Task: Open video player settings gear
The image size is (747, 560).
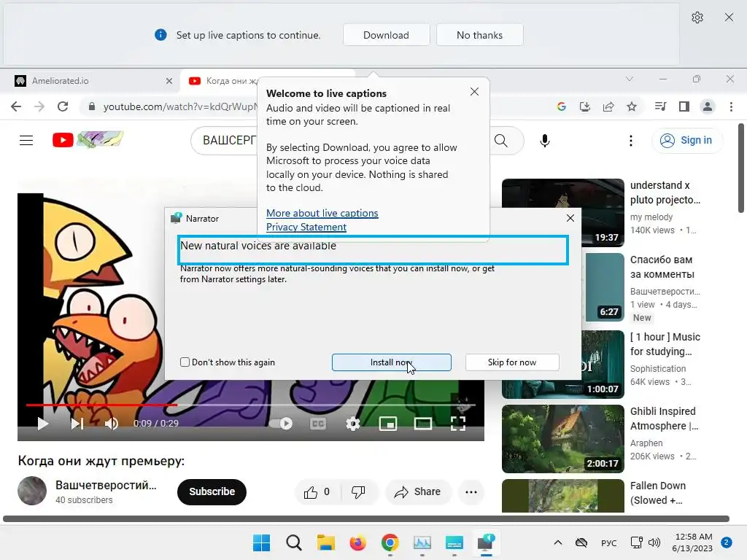Action: click(x=353, y=424)
